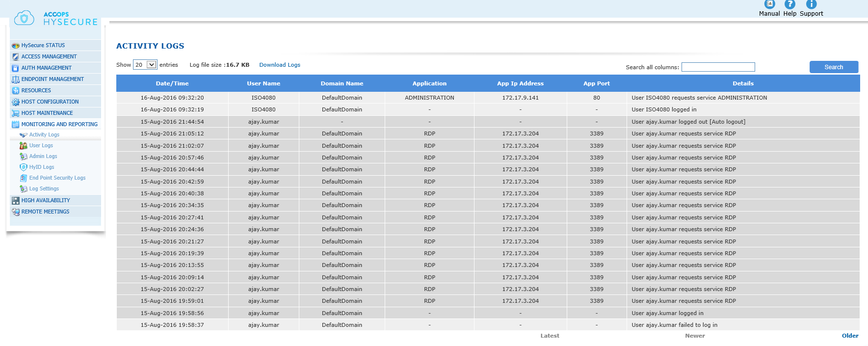Go to Older log entries

click(850, 336)
